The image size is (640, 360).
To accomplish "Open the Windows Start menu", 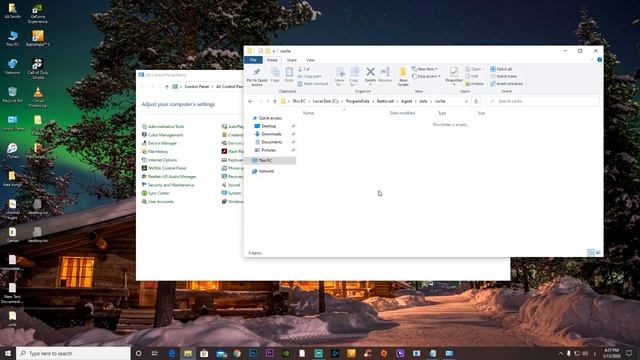I will 8,353.
